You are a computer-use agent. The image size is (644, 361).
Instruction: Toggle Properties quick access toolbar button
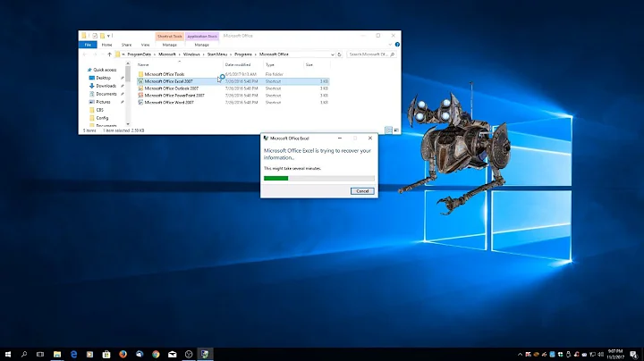(x=95, y=36)
